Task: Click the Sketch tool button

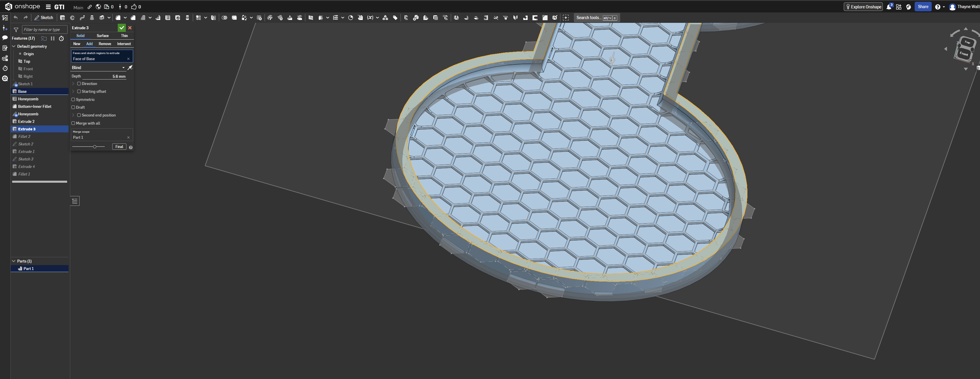Action: click(x=44, y=17)
